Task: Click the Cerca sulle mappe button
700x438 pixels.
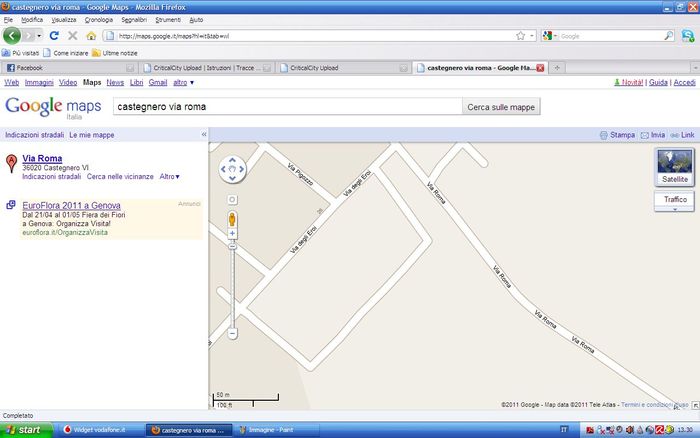Action: click(x=501, y=107)
